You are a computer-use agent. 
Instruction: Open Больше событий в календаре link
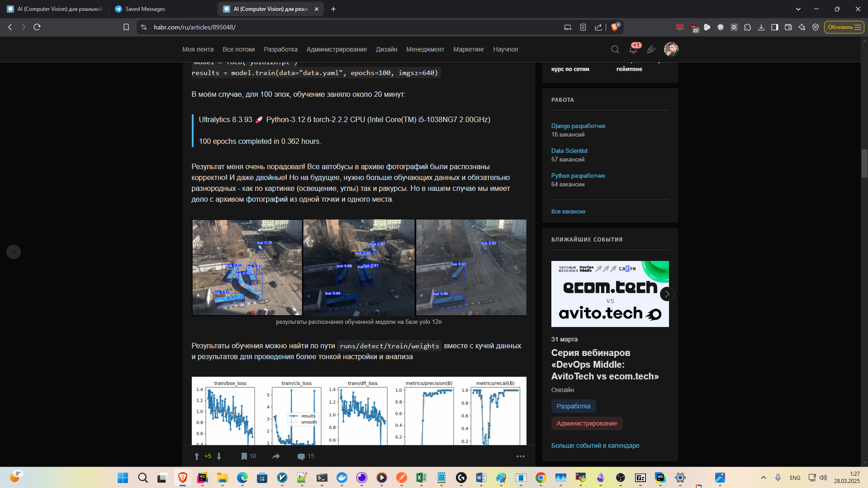coord(595,445)
